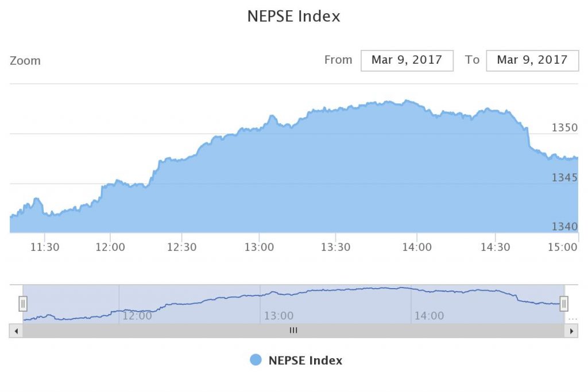
Task: Click the right navigator range handle
Action: coord(564,304)
